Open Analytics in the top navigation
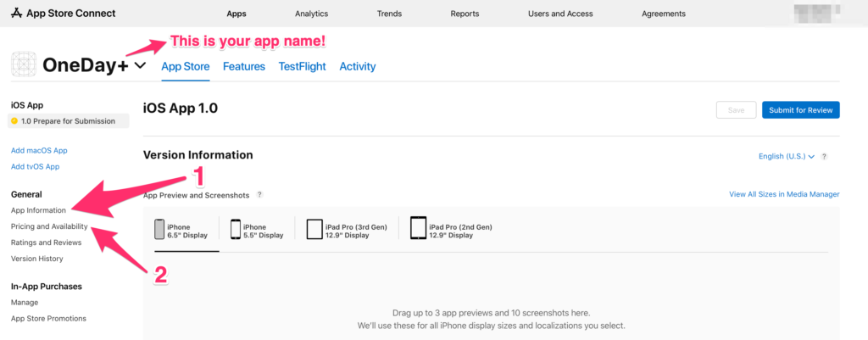Image resolution: width=868 pixels, height=340 pixels. click(x=312, y=14)
